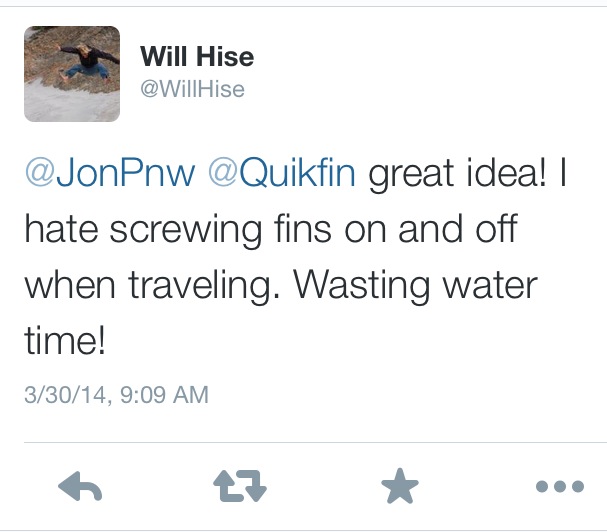The height and width of the screenshot is (532, 607).
Task: Select the word 'when' in the tweet
Action: (x=70, y=286)
